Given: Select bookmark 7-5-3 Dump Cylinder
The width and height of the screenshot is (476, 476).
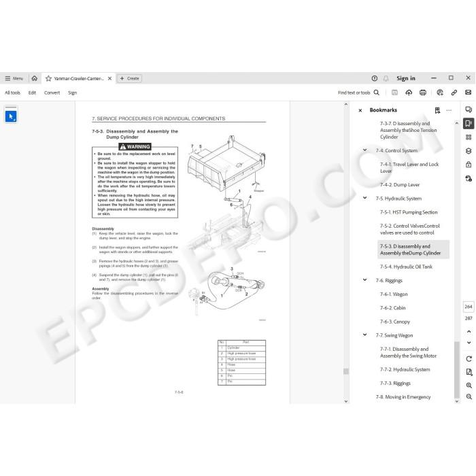Looking at the screenshot, I should point(413,250).
